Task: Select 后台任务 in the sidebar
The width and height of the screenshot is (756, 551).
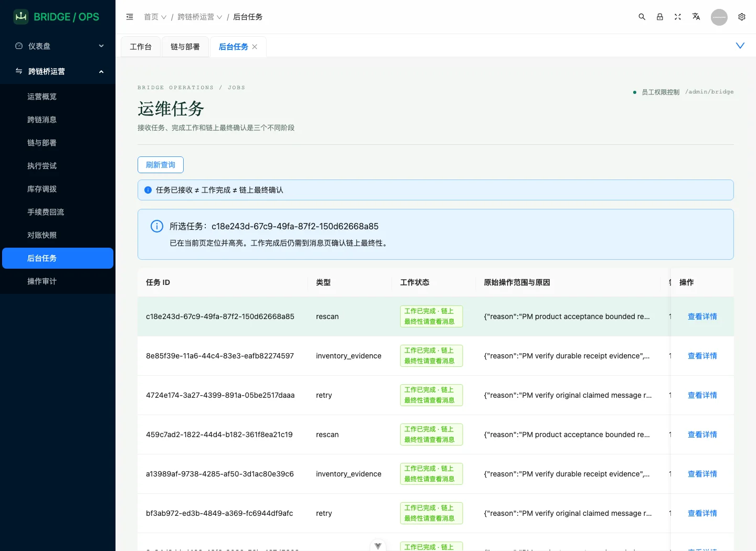Action: [58, 258]
